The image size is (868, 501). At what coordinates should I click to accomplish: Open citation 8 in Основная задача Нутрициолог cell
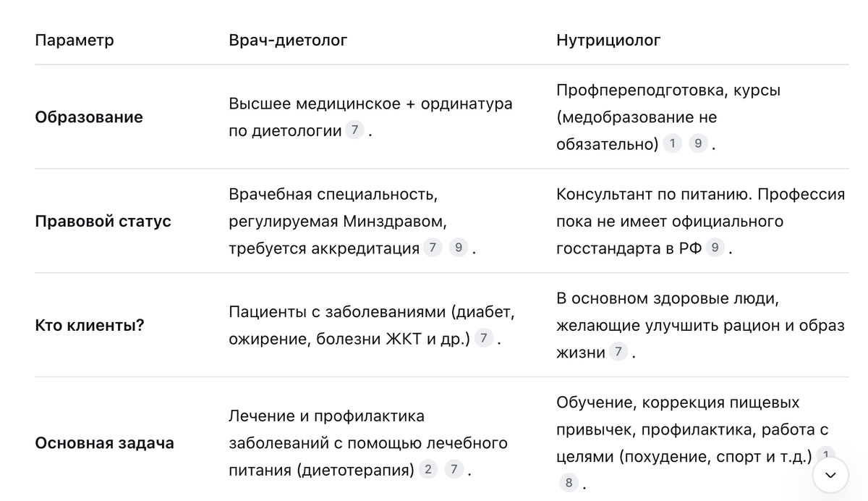pos(569,483)
